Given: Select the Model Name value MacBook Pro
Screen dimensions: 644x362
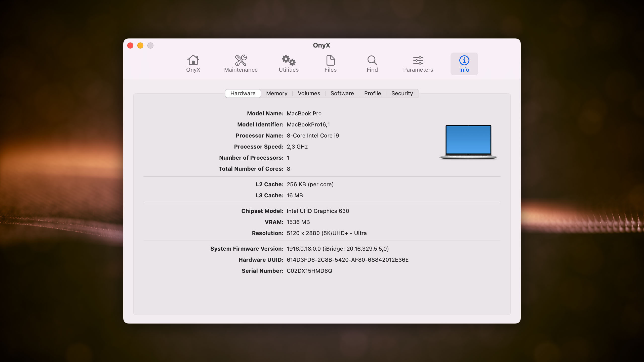Looking at the screenshot, I should [304, 113].
